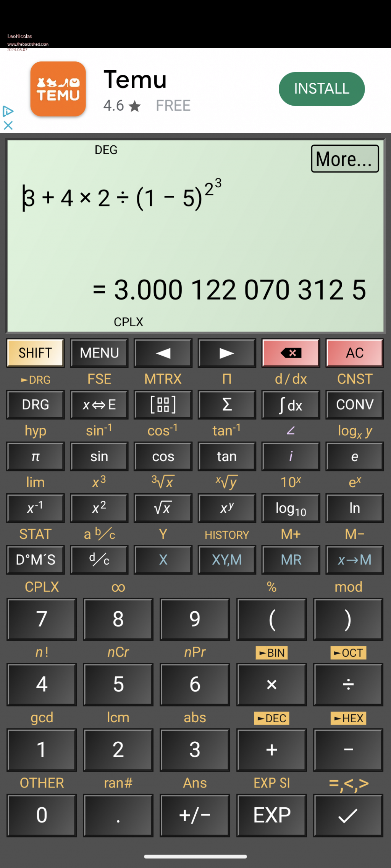Viewport: 391px width, 868px height.
Task: Move cursor left with arrow key
Action: point(163,353)
